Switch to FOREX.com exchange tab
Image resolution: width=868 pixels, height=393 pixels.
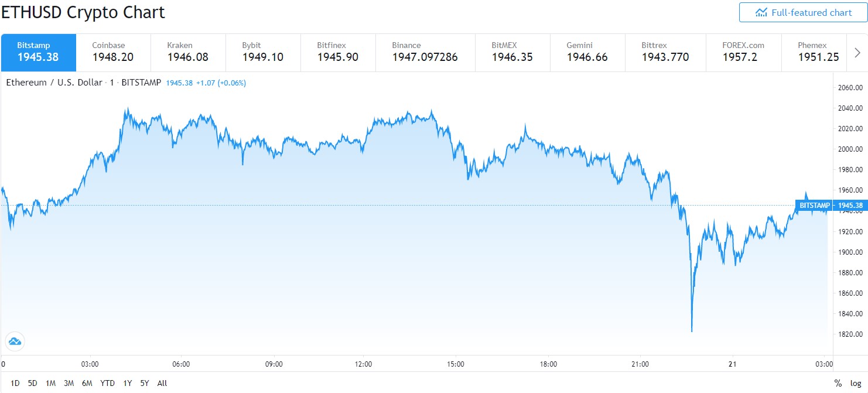[x=743, y=52]
